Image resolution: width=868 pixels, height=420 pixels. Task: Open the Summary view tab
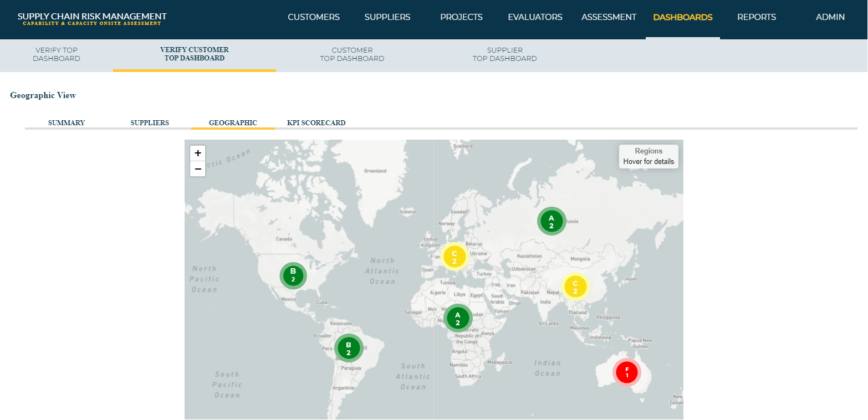coord(66,122)
